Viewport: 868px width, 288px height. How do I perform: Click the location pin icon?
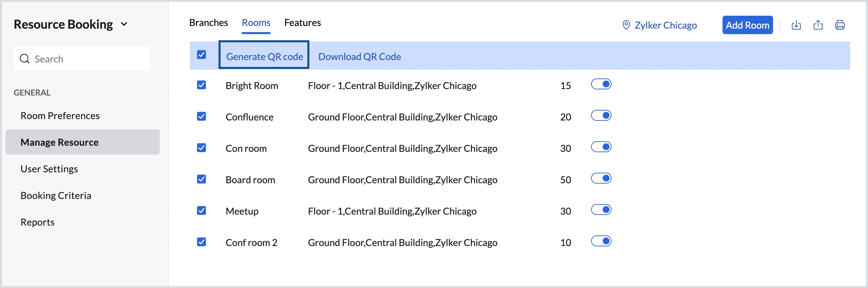click(x=626, y=25)
